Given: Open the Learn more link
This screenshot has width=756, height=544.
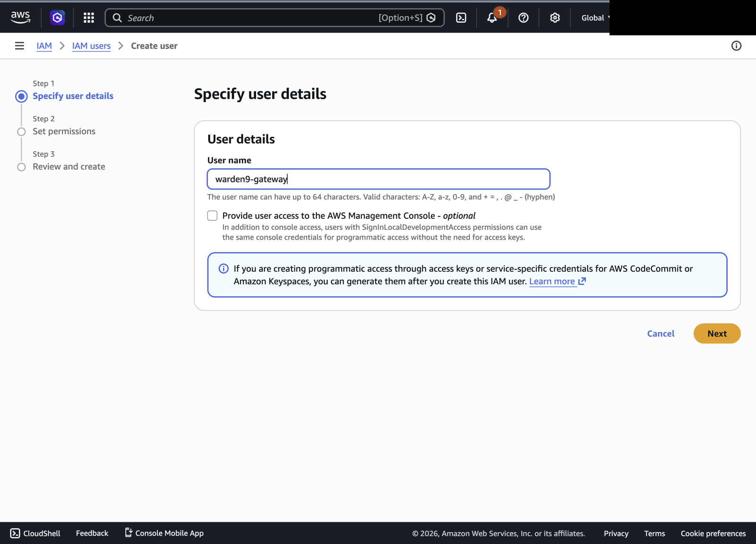Looking at the screenshot, I should pyautogui.click(x=552, y=281).
